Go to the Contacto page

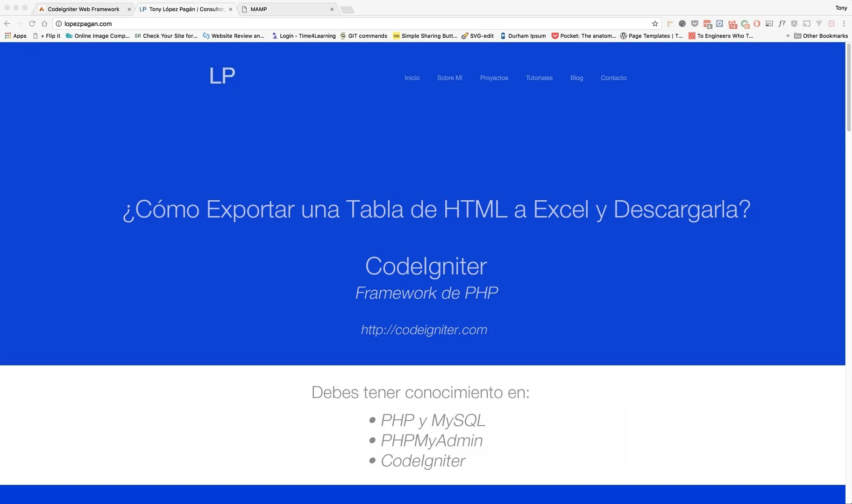[x=613, y=78]
